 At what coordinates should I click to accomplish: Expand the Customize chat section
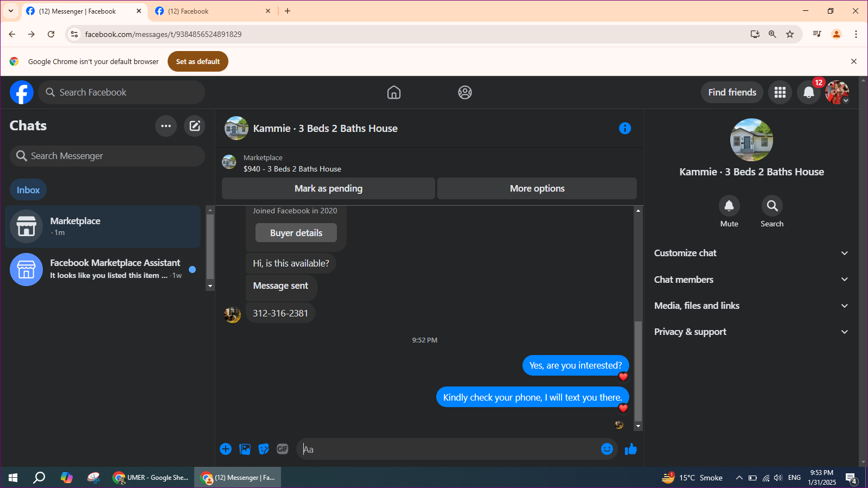[751, 253]
